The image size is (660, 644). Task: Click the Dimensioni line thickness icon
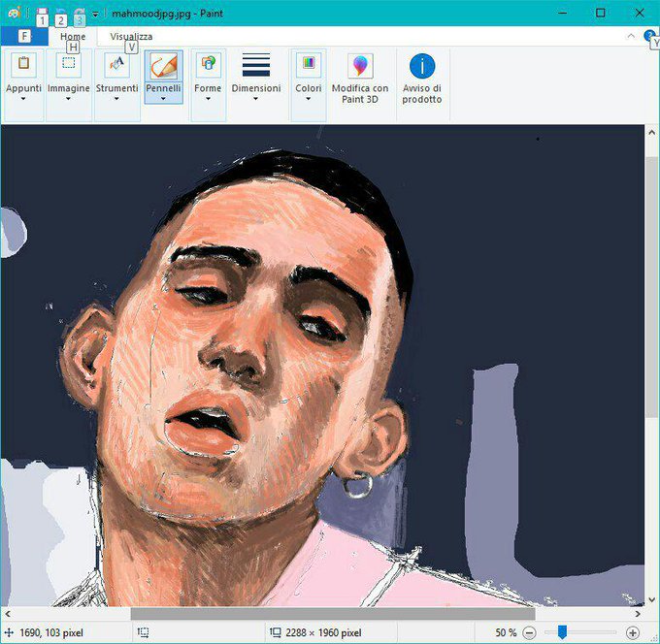click(x=256, y=65)
